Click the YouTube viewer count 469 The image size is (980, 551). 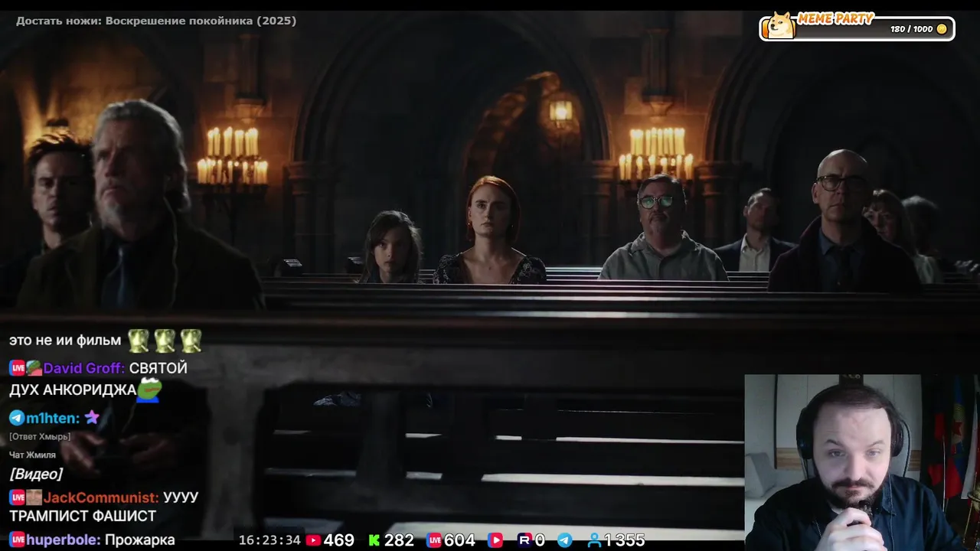[339, 540]
